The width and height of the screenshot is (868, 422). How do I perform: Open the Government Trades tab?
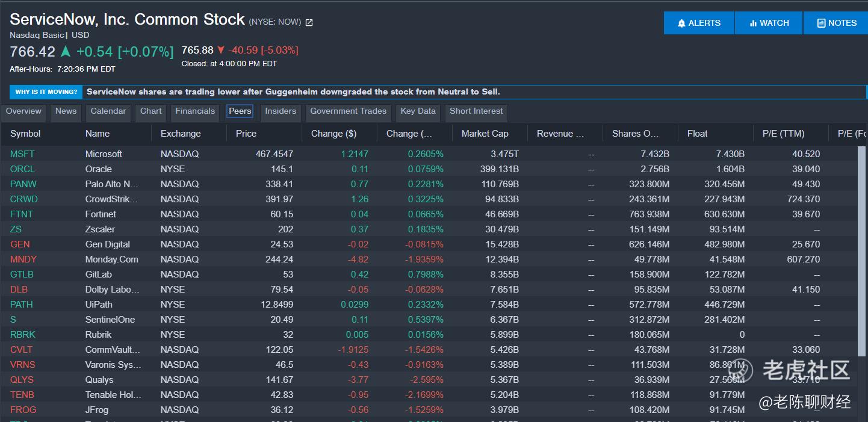tap(348, 111)
